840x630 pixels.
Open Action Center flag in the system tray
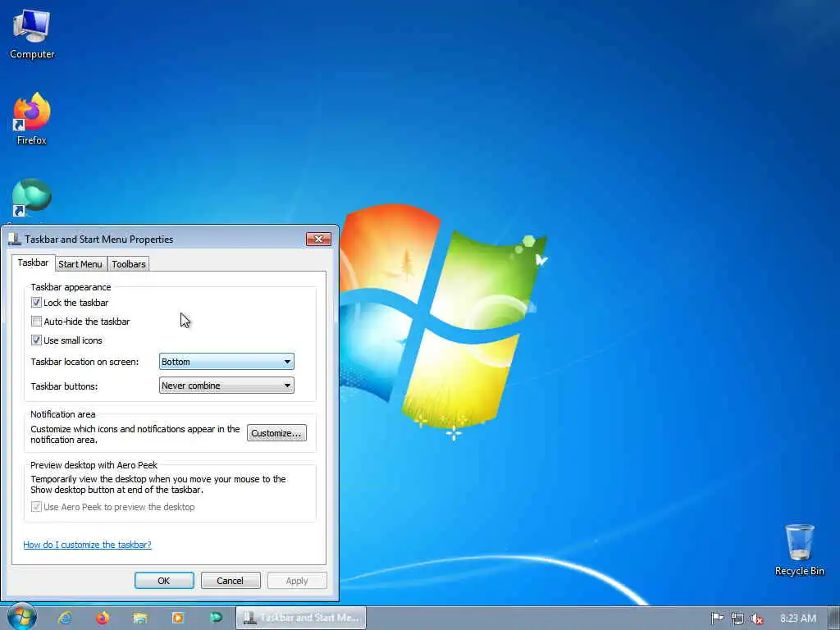(x=717, y=619)
